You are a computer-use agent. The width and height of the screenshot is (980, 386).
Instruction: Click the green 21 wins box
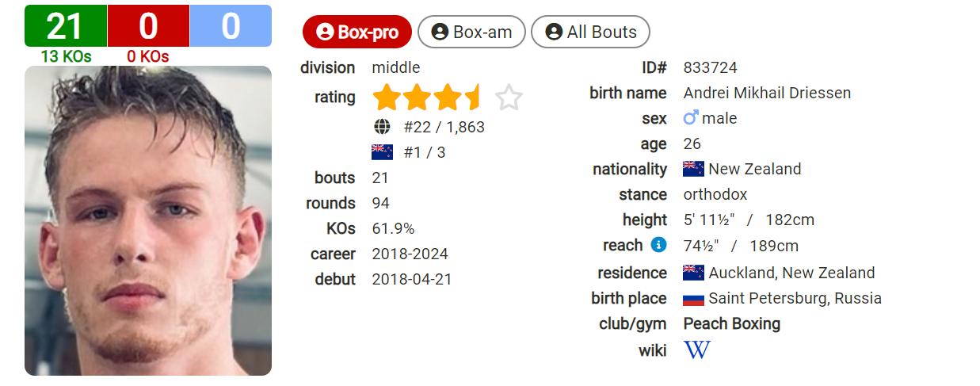click(x=66, y=26)
